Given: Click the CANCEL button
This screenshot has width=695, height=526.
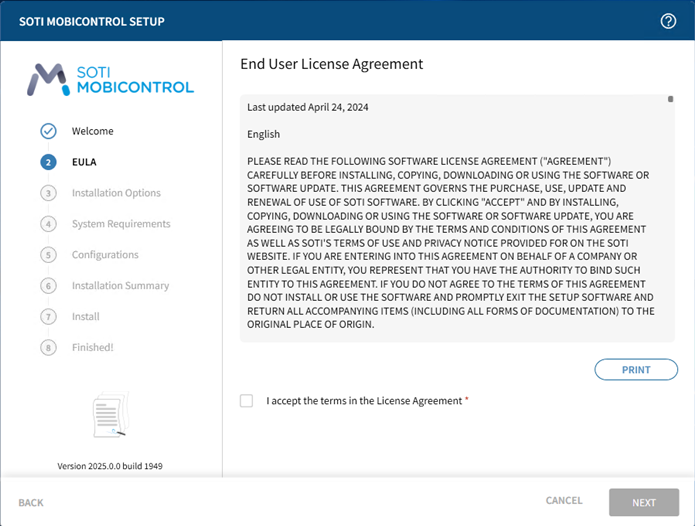Looking at the screenshot, I should pyautogui.click(x=564, y=501).
